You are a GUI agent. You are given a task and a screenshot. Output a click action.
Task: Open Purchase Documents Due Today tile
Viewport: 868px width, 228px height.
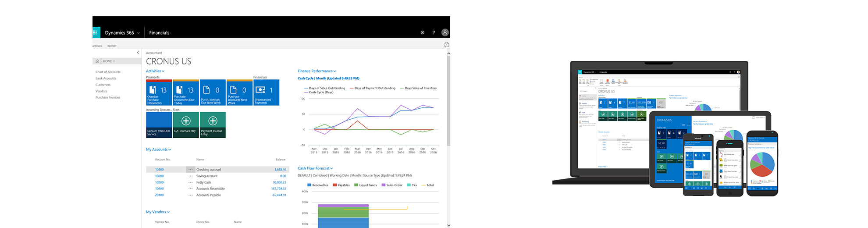(x=186, y=93)
